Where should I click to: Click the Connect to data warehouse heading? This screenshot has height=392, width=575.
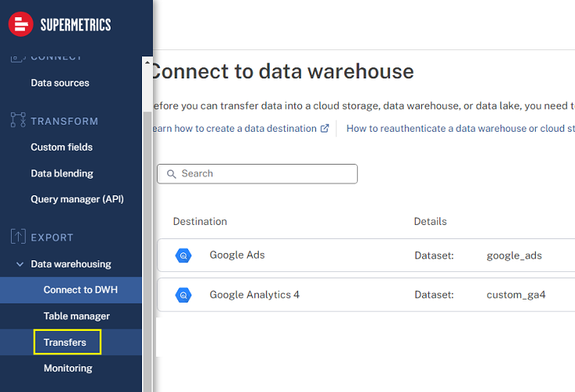tap(283, 71)
